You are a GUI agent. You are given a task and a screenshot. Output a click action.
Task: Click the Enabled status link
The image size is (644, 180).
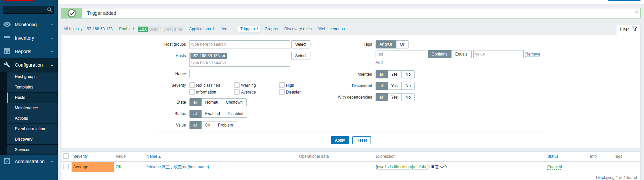pos(554,167)
